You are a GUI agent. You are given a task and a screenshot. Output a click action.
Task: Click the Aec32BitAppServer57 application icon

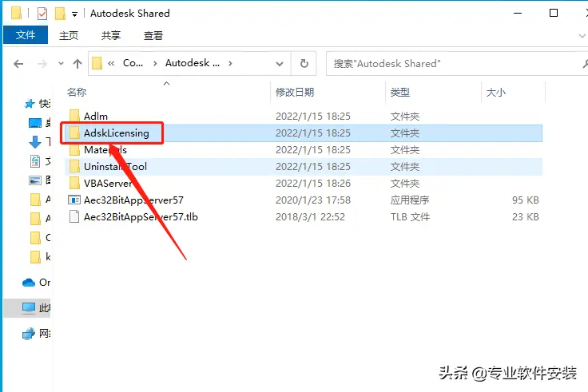pos(74,200)
